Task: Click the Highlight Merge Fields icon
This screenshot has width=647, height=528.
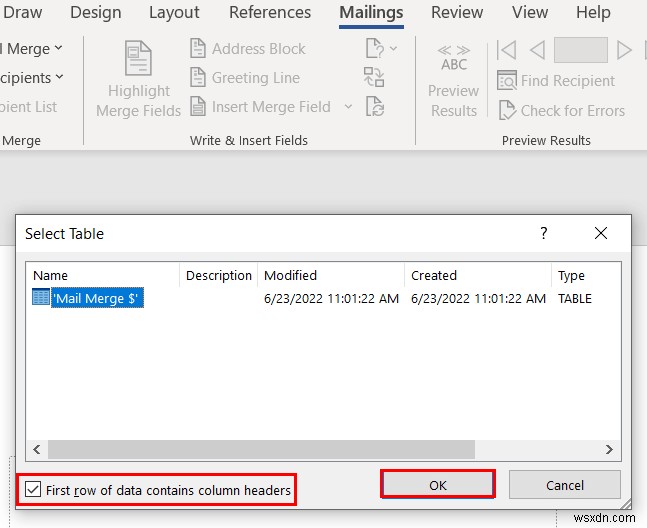Action: coord(138,58)
